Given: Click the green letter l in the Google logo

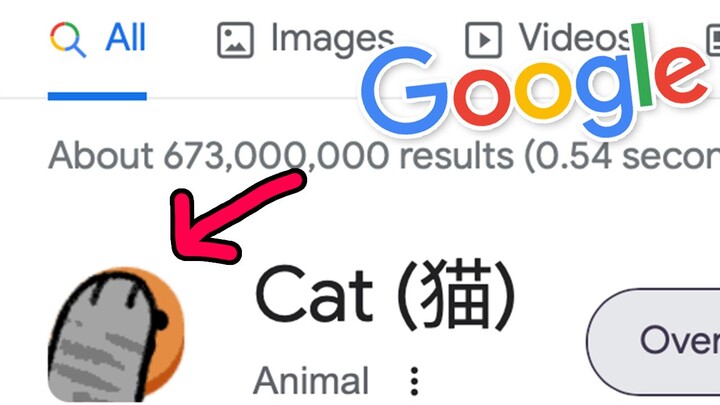Looking at the screenshot, I should point(642,65).
